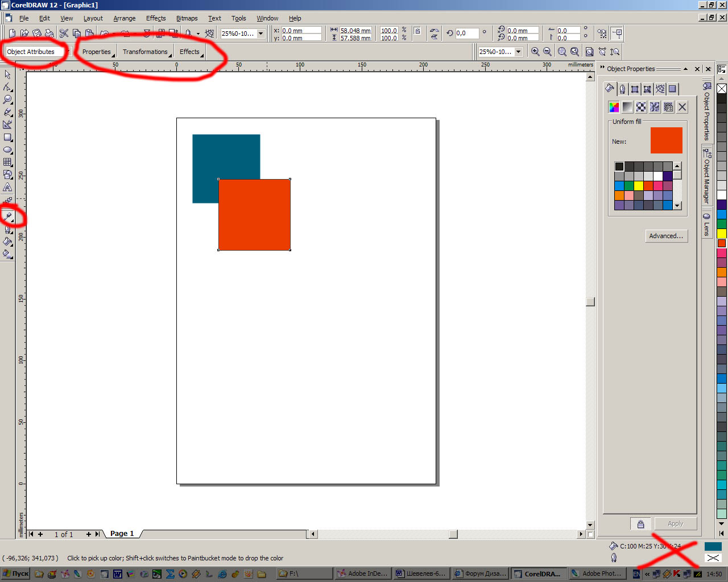Image resolution: width=728 pixels, height=582 pixels.
Task: Select PostScript fill type in docker
Action: click(x=668, y=107)
